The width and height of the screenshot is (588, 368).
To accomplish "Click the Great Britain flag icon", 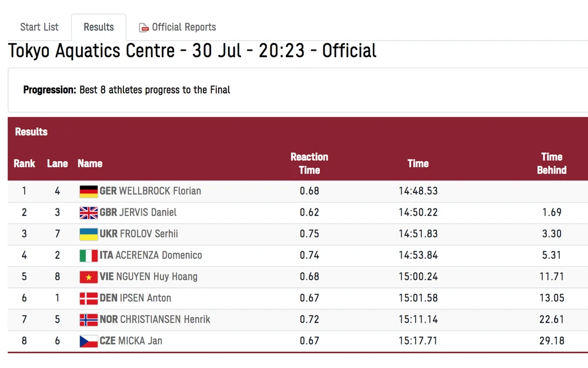I will 89,213.
